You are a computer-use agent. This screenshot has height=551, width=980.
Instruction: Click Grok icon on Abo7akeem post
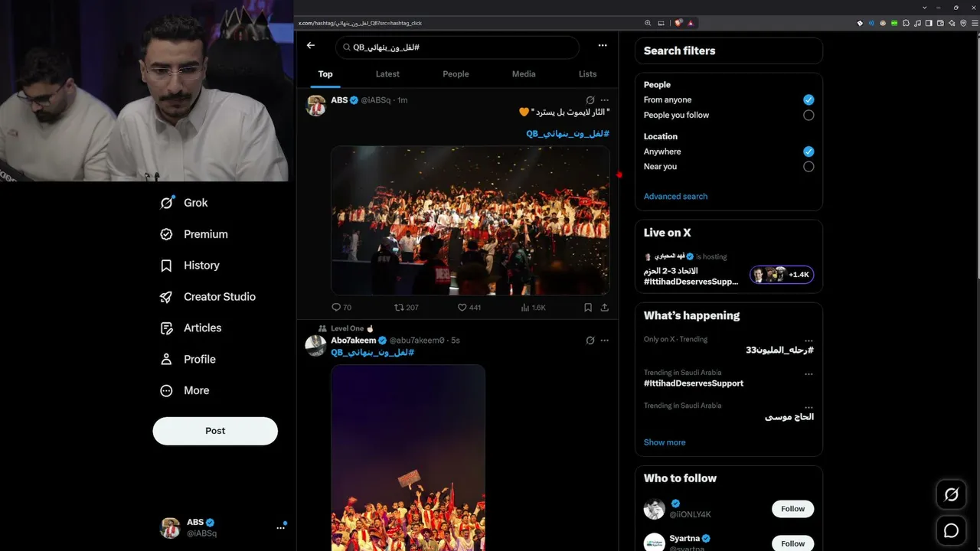click(590, 341)
